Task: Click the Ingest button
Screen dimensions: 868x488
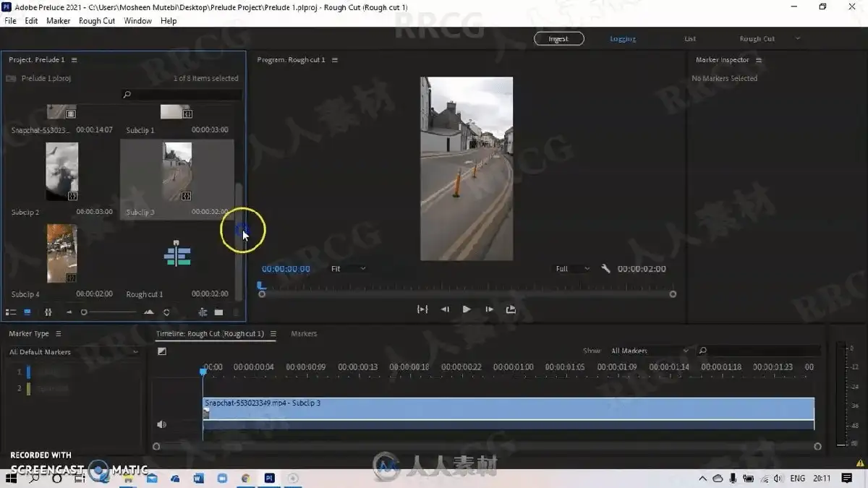Action: click(x=559, y=39)
